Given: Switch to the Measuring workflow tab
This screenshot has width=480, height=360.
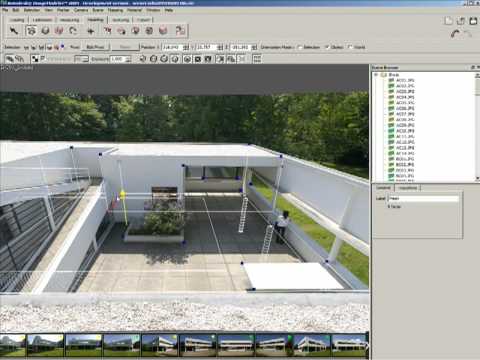Looking at the screenshot, I should click(69, 20).
